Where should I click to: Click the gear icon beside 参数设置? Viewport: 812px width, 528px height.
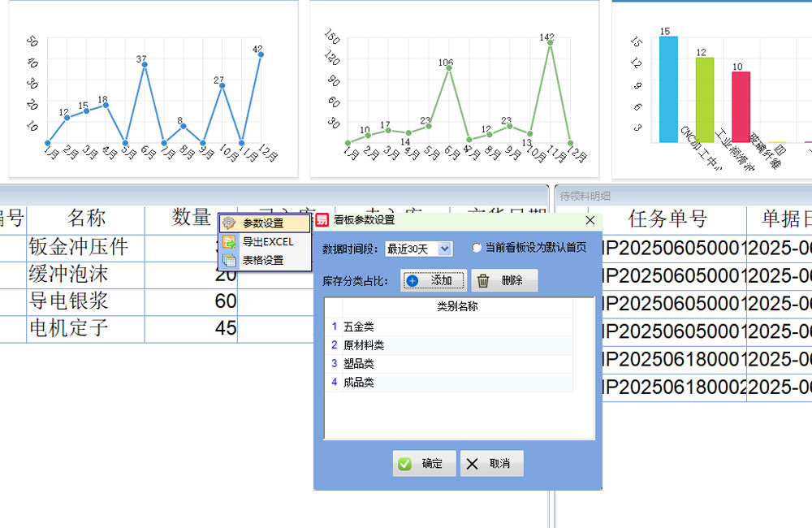coord(230,223)
